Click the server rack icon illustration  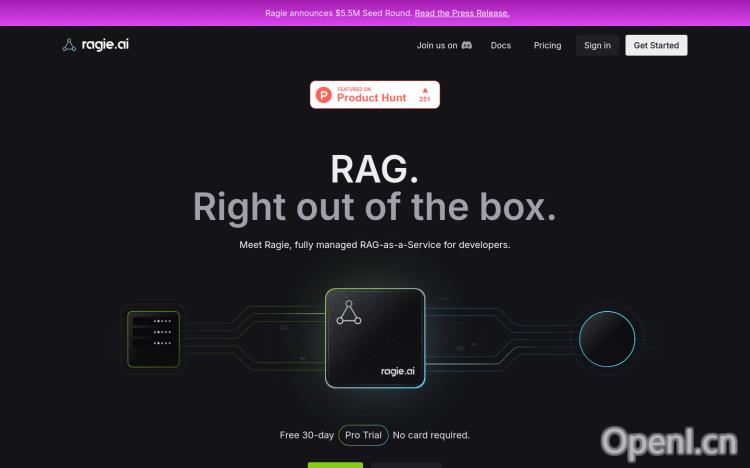coord(153,339)
